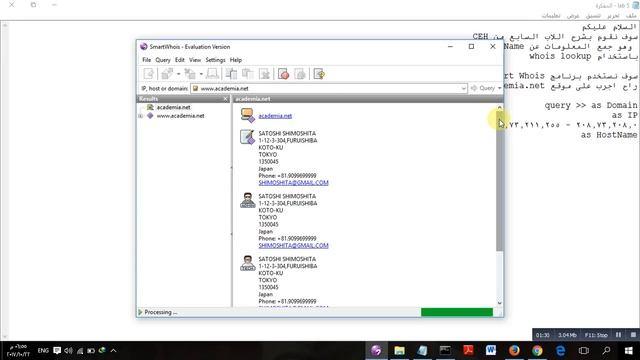Open the View menu in SmartWhois
640x360 pixels.
[195, 60]
